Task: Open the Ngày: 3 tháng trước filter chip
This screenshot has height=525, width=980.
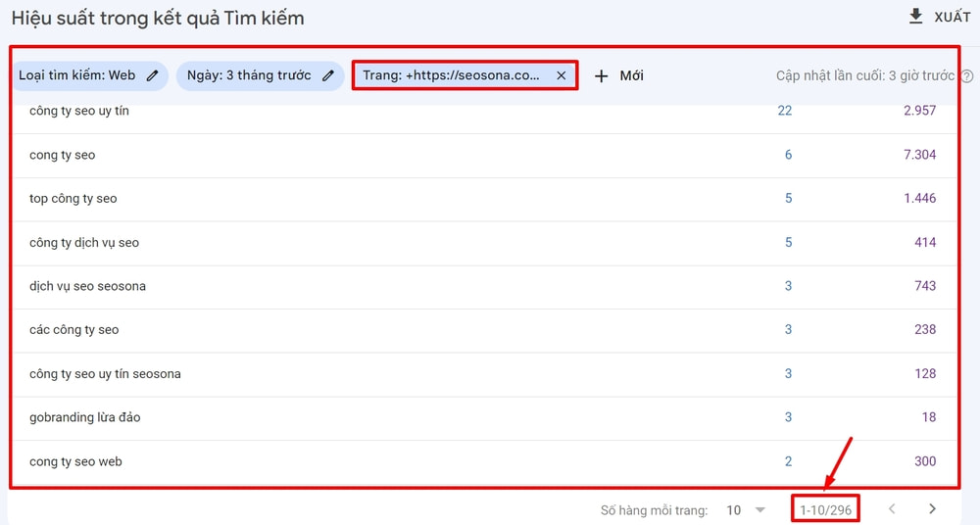Action: tap(260, 75)
